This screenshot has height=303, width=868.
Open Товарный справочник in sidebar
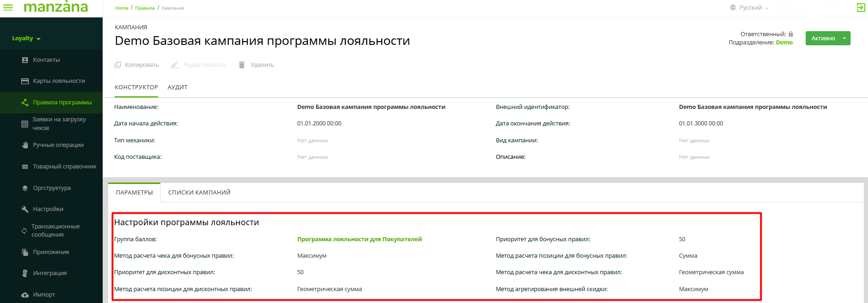pos(64,167)
